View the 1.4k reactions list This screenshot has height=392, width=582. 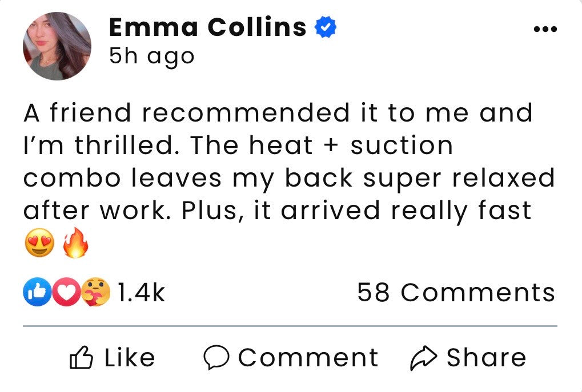click(141, 293)
